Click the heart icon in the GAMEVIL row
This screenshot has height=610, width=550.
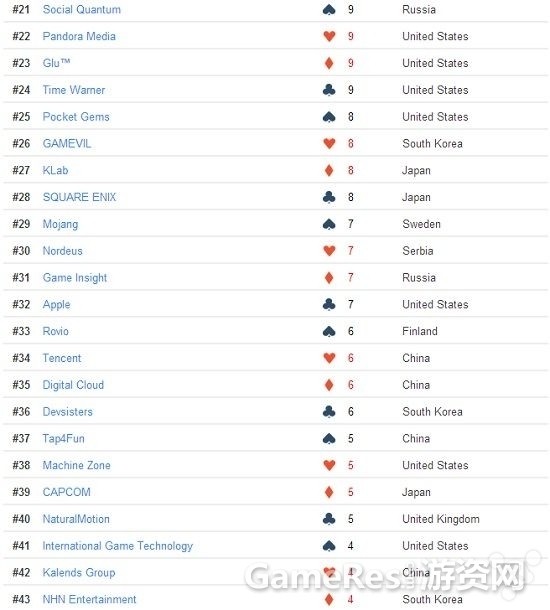coord(329,144)
